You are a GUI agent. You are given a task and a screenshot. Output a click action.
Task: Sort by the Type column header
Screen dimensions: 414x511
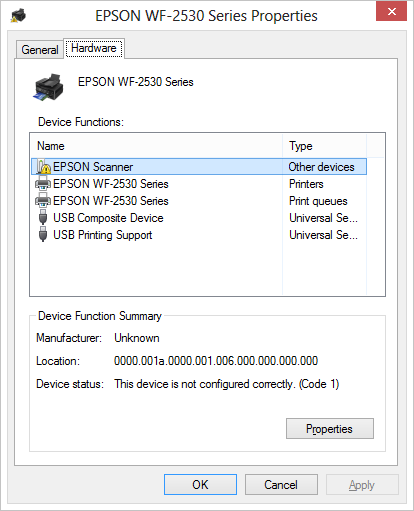coord(324,146)
